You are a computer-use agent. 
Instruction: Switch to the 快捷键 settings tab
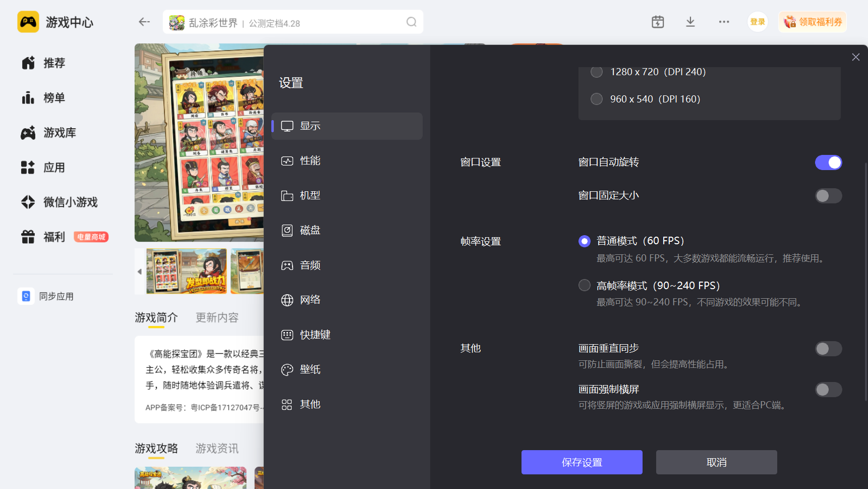click(315, 335)
